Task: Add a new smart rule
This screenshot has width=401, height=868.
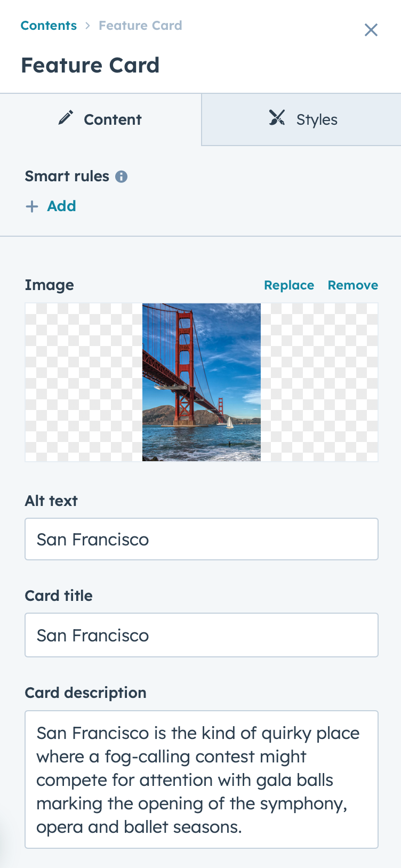Action: [51, 206]
